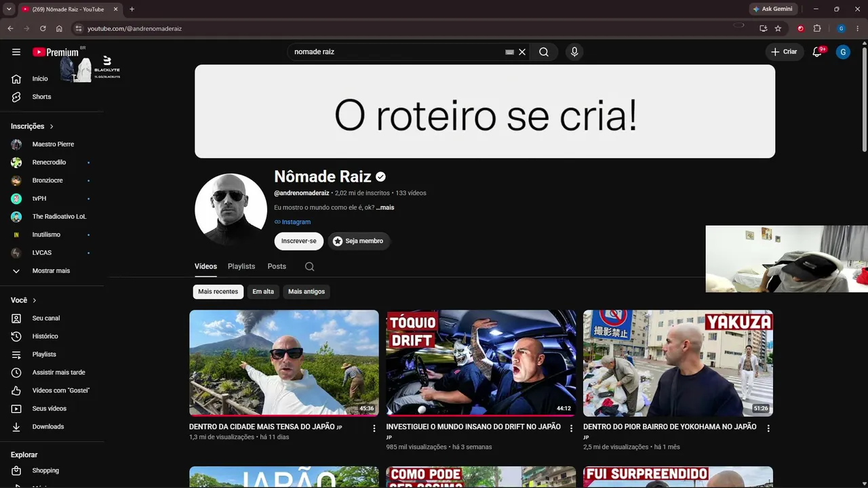This screenshot has height=488, width=868.
Task: Open the tab search dropdown arrow
Action: [x=9, y=9]
